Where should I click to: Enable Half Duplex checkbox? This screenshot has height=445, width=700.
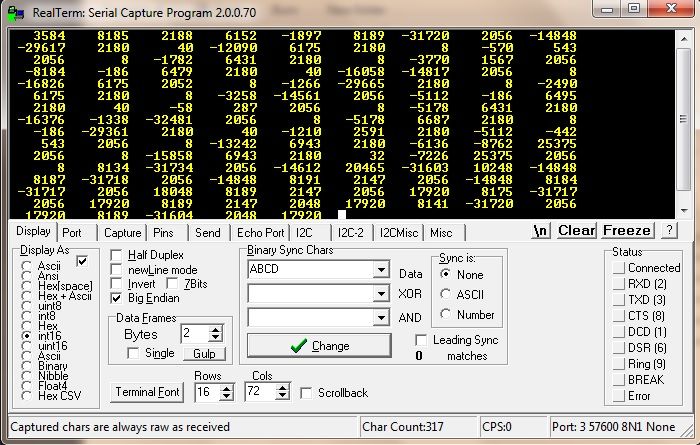pyautogui.click(x=116, y=255)
